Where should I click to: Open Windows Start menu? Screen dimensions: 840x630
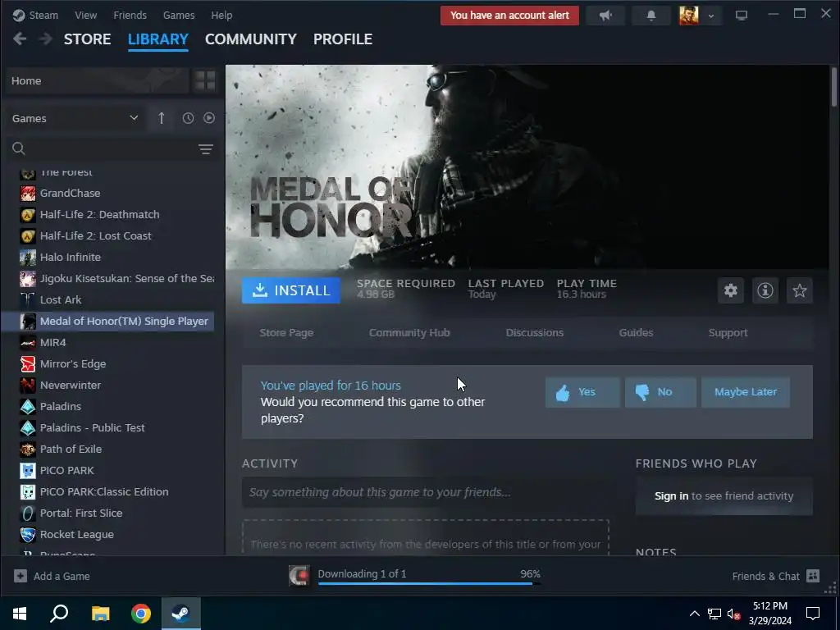click(x=20, y=614)
